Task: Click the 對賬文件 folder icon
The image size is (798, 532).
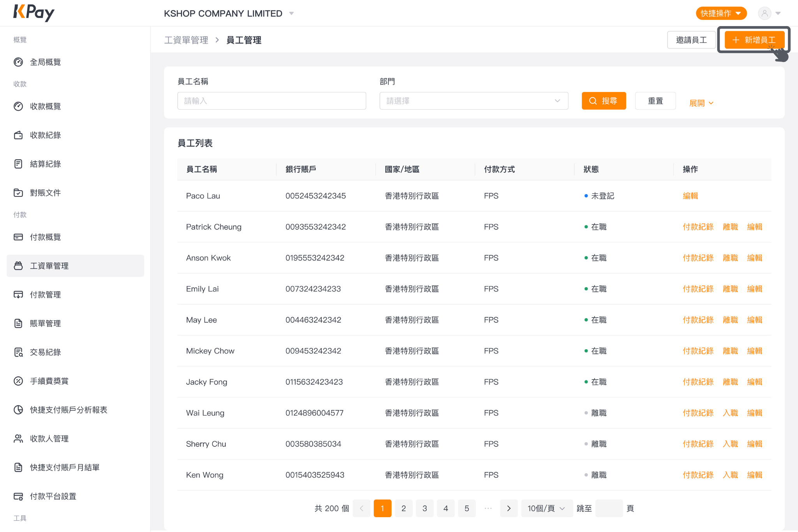Action: coord(18,193)
